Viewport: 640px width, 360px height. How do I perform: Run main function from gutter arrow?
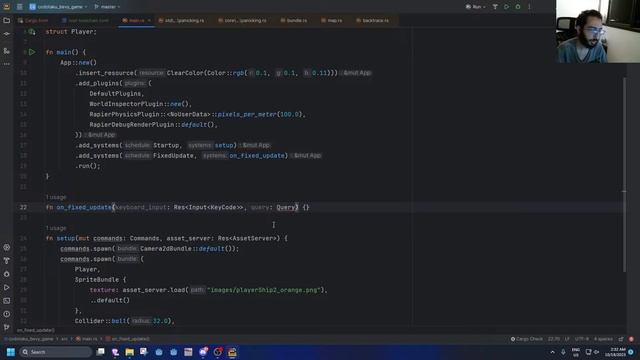[x=32, y=52]
